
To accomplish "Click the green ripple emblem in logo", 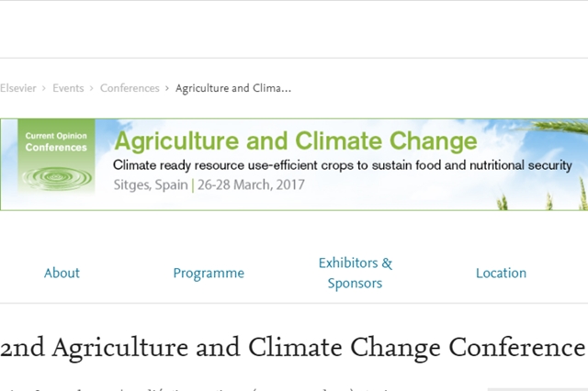I will tap(57, 178).
